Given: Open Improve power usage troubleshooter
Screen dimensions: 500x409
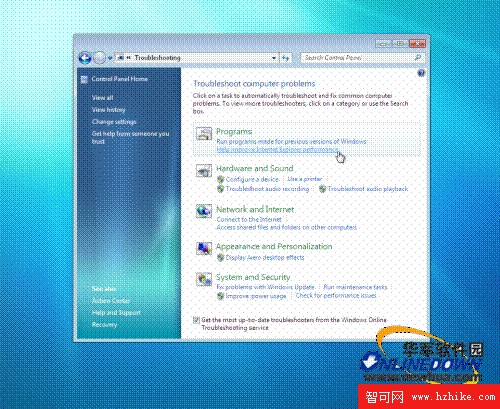Looking at the screenshot, I should pyautogui.click(x=256, y=296).
